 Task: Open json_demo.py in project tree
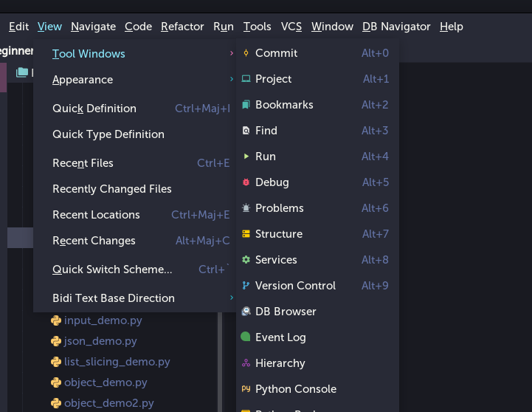pyautogui.click(x=100, y=341)
